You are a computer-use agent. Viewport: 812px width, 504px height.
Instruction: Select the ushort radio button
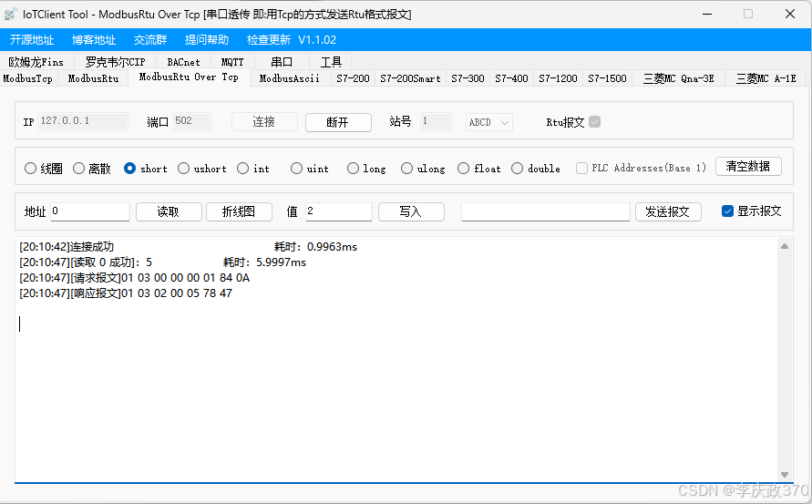(x=183, y=169)
